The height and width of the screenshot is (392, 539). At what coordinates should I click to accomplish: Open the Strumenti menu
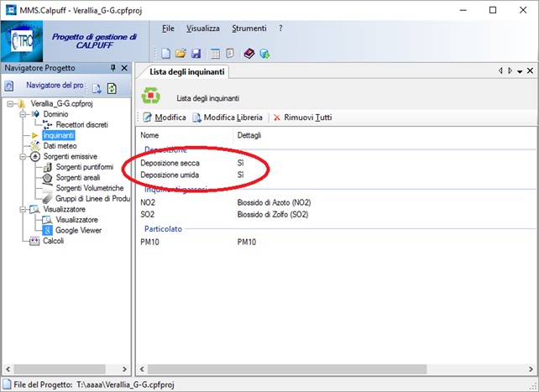click(249, 29)
